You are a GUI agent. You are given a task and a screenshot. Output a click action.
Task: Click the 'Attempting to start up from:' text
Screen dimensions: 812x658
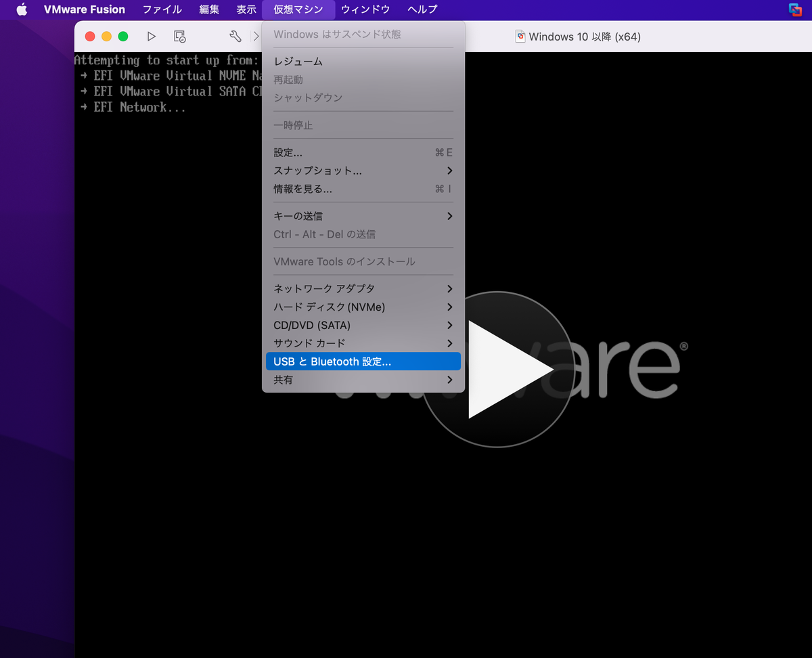(166, 60)
